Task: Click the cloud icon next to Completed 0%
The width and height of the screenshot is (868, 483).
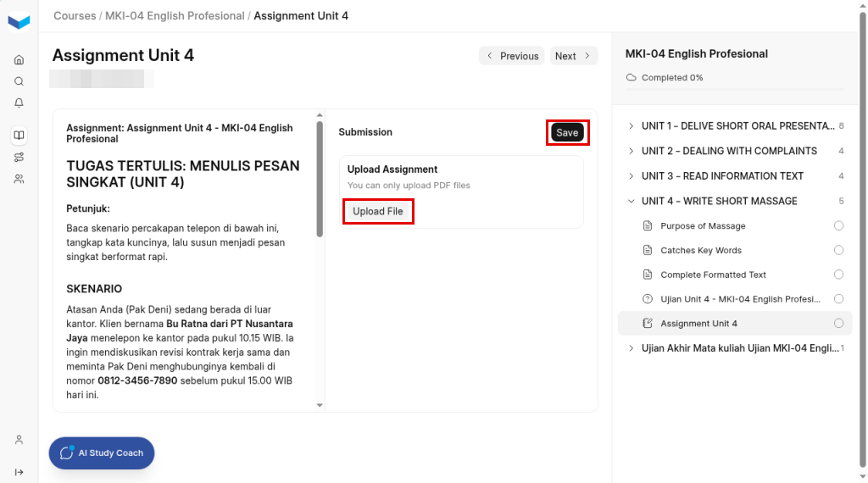Action: point(631,77)
